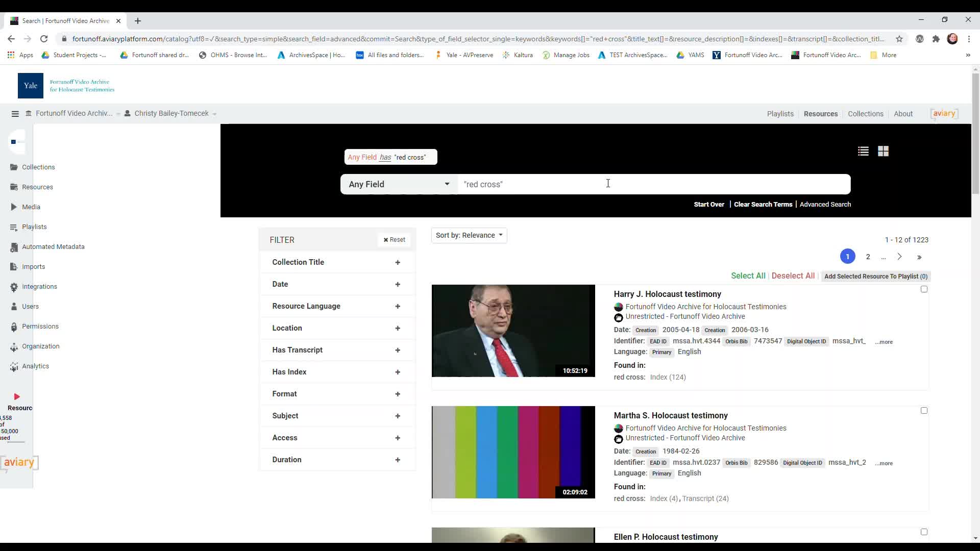Open Kaltura bookmark

(x=518, y=55)
